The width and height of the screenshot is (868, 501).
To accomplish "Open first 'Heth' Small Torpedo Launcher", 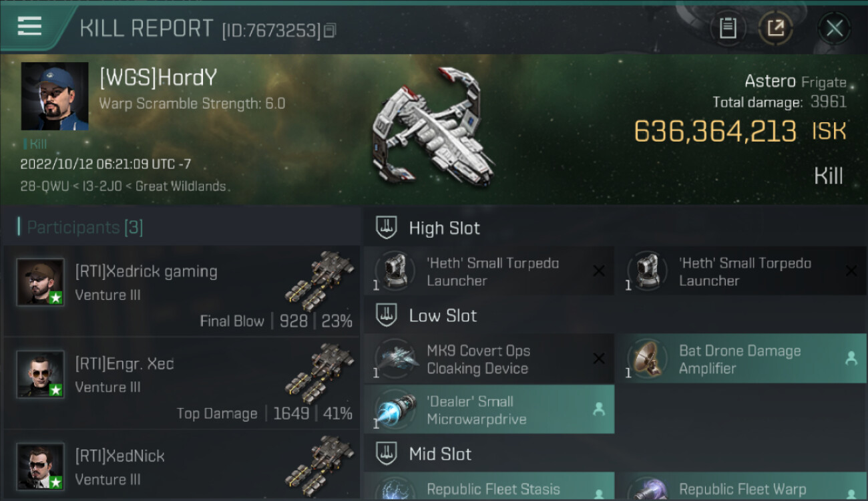I will [489, 271].
